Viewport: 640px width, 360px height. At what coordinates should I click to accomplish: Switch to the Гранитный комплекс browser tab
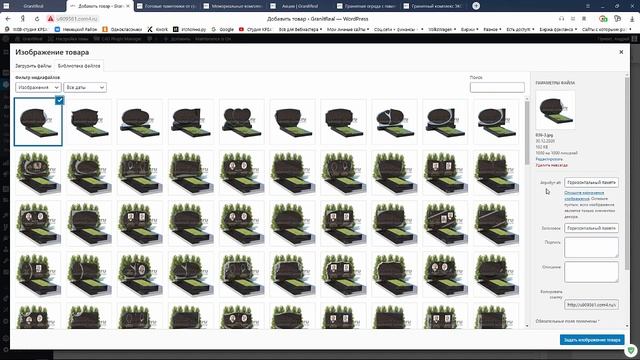(x=434, y=6)
